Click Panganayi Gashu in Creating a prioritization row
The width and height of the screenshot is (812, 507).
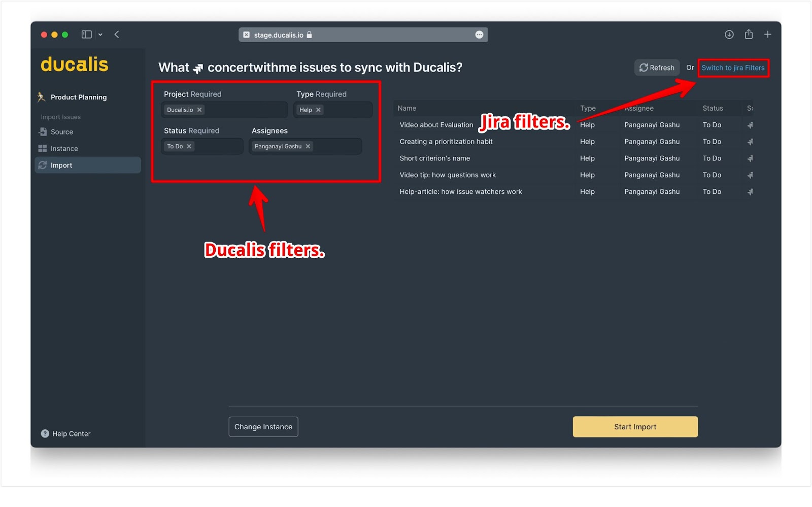point(652,142)
